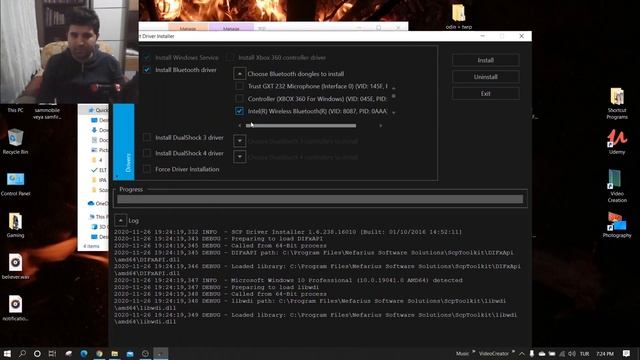The width and height of the screenshot is (640, 360).
Task: Show hidden system tray icons
Action: 522,353
